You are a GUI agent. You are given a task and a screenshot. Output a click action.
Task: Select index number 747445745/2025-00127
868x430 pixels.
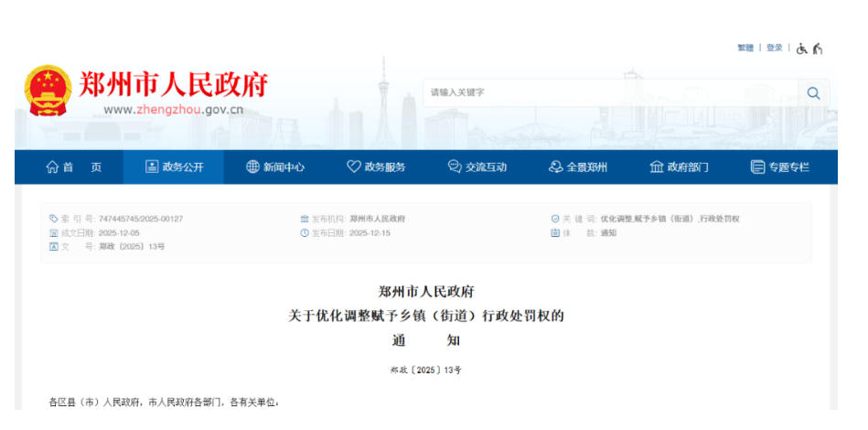click(141, 219)
